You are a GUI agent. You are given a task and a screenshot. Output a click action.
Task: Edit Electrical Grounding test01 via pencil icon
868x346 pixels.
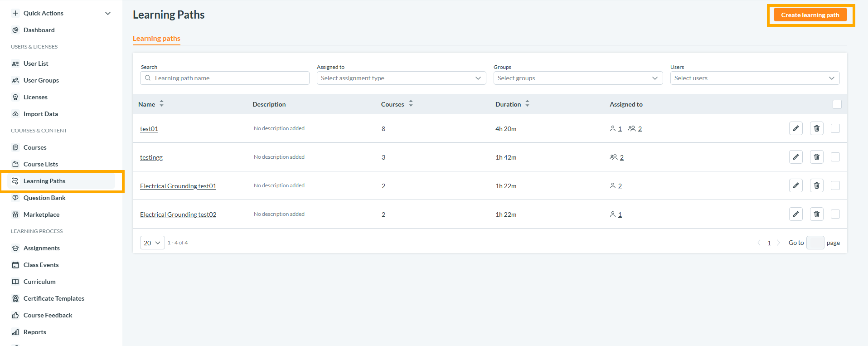click(x=795, y=185)
